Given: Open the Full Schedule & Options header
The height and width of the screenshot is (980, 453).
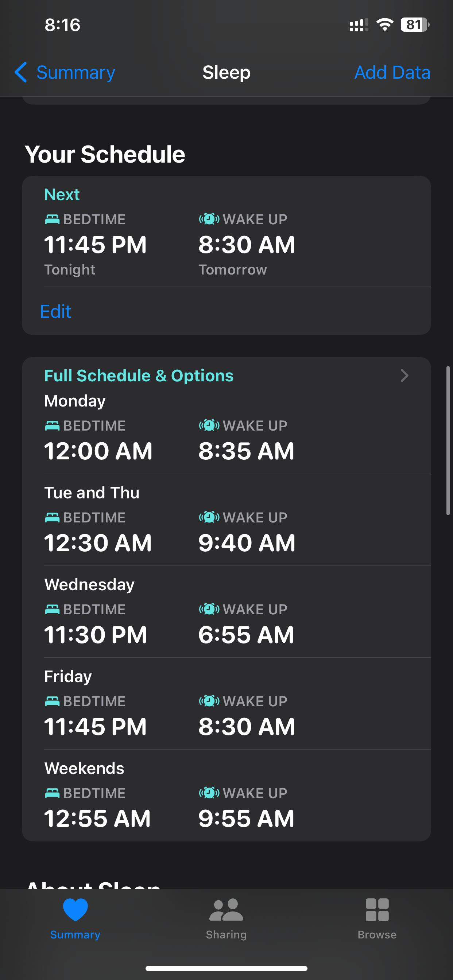Looking at the screenshot, I should coord(139,376).
